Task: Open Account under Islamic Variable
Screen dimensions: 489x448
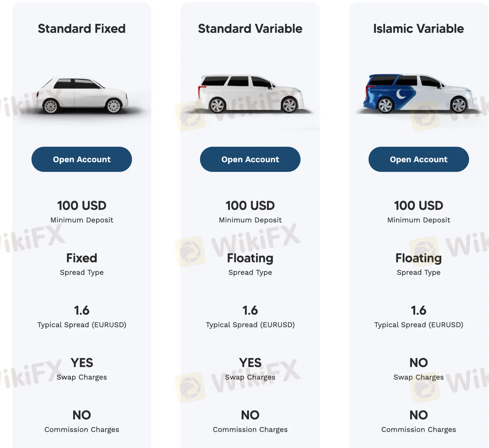Action: 419,159
